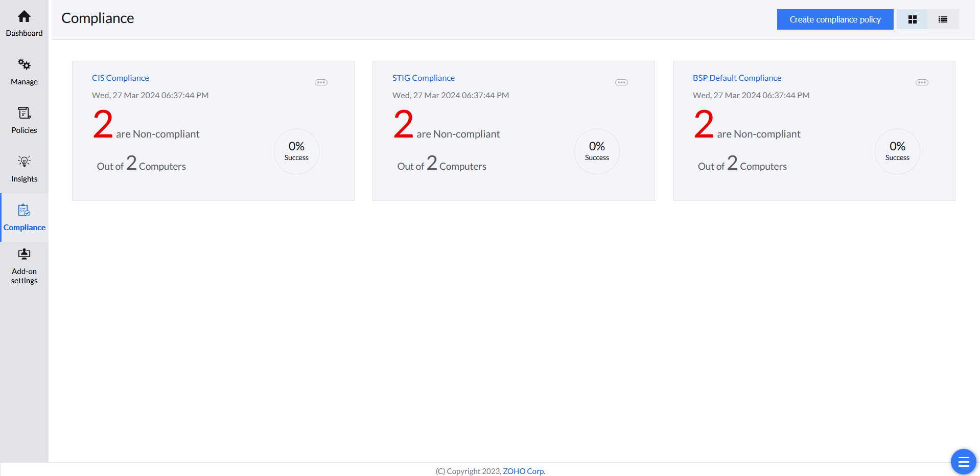Viewport: 980px width, 476px height.
Task: Open STIG Compliance card options menu
Action: 621,82
